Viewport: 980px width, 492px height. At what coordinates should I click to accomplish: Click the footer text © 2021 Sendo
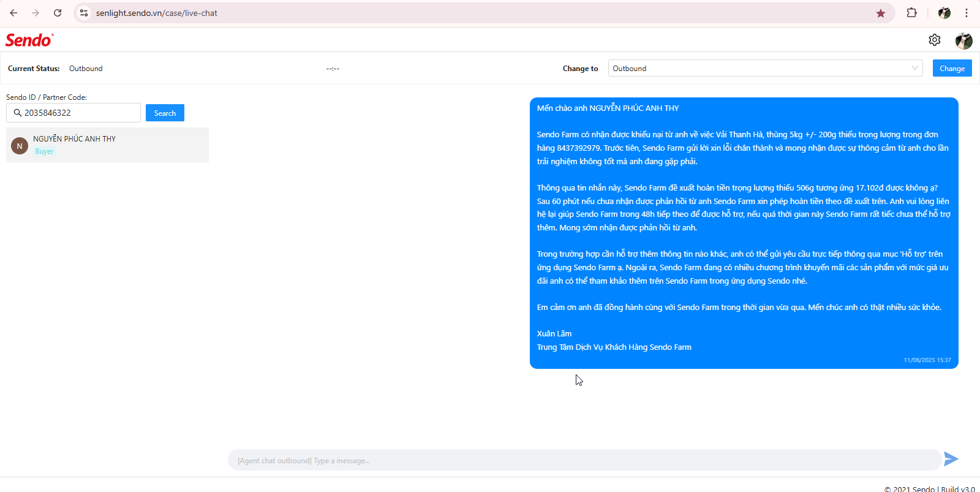(x=910, y=489)
